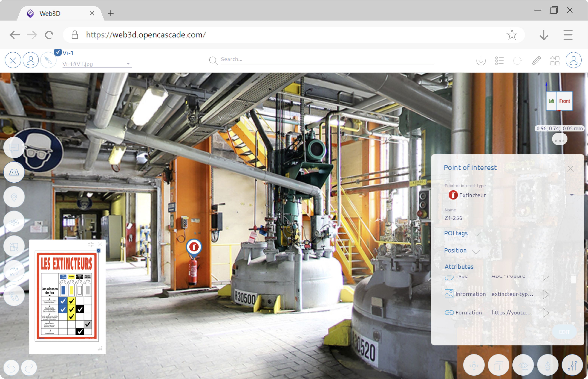Toggle the Vr-1 checkbox
Screen dimensions: 588x379
coord(58,52)
